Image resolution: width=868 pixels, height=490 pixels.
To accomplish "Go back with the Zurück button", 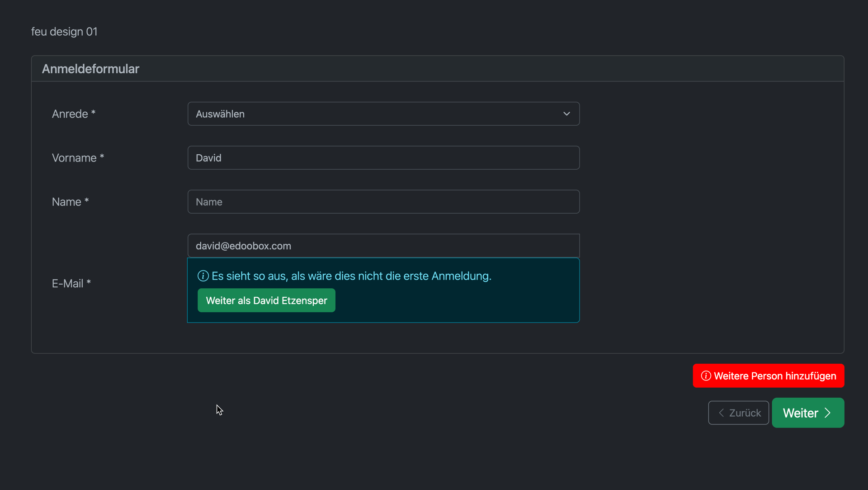I will pos(738,413).
